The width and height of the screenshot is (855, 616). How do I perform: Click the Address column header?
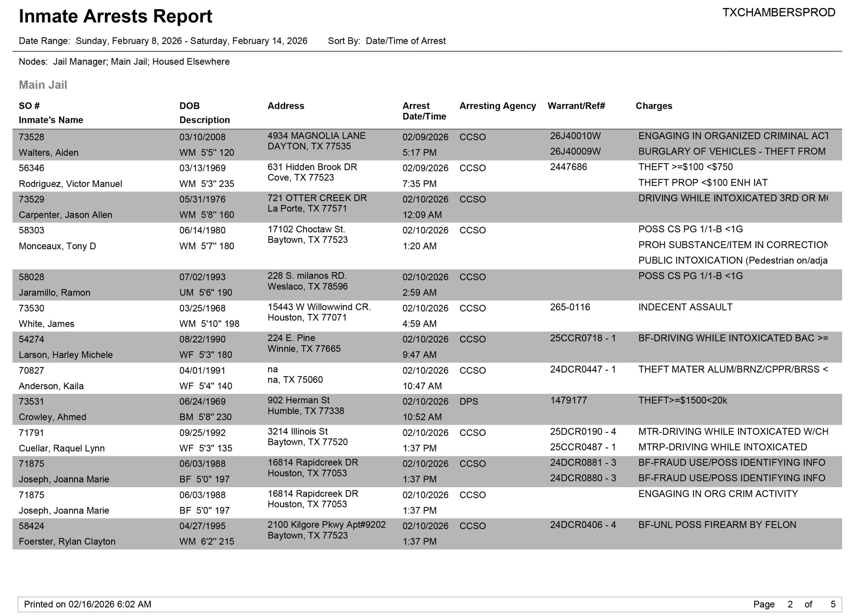[285, 106]
